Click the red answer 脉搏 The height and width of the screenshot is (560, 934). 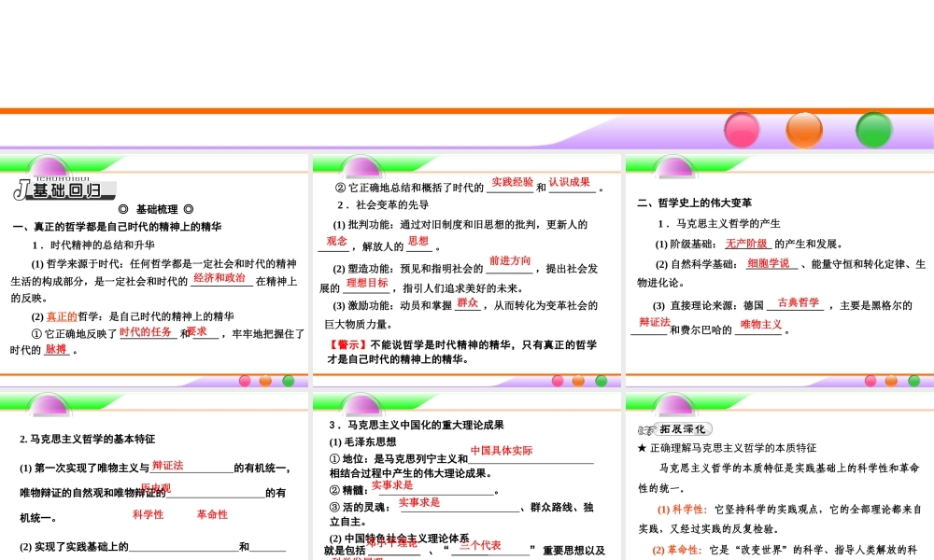pyautogui.click(x=55, y=349)
